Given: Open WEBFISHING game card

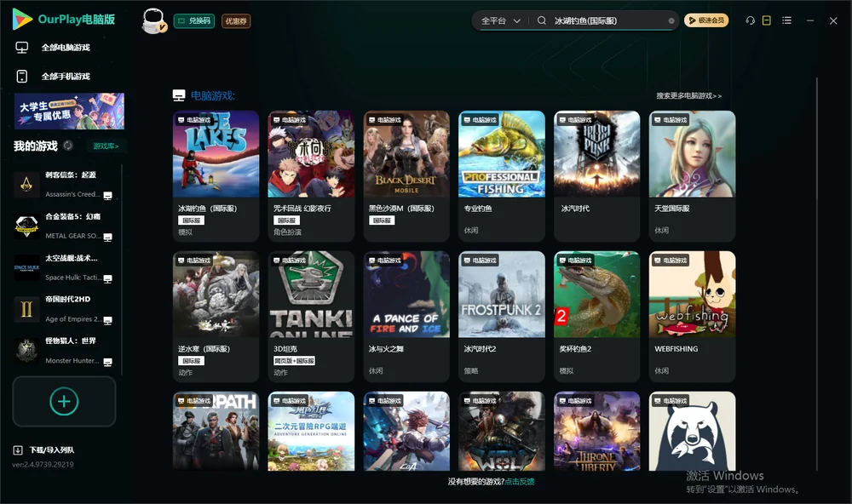Looking at the screenshot, I should (692, 317).
